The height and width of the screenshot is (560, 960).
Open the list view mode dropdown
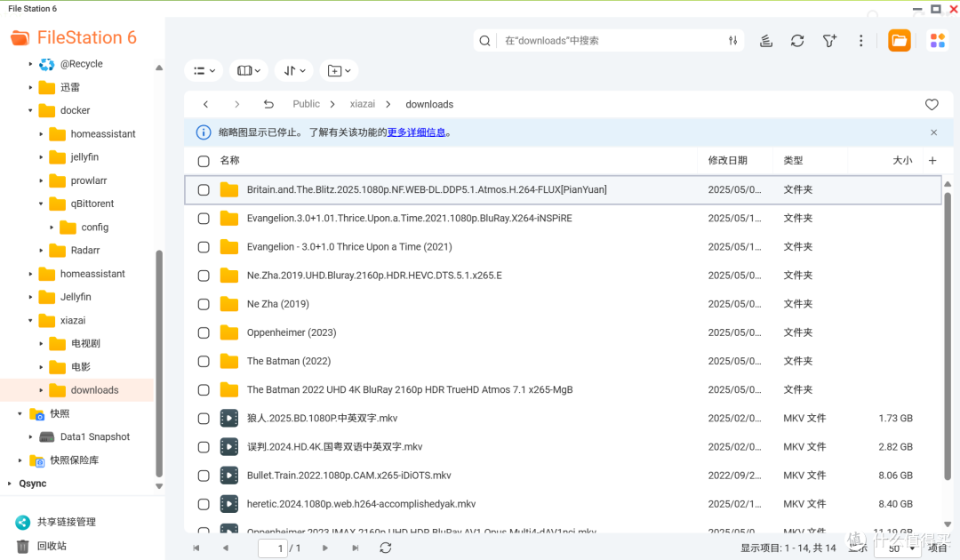point(204,71)
